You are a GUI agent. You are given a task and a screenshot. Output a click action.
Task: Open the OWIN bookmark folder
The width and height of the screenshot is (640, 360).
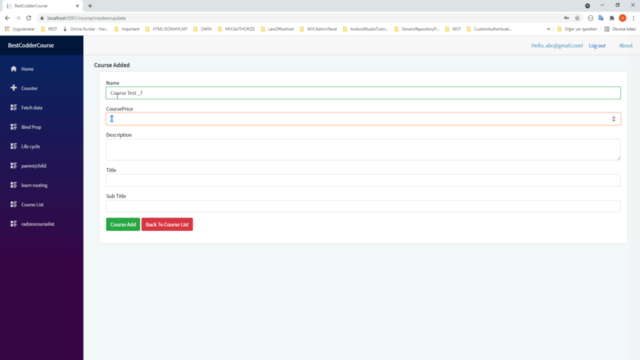[x=202, y=29]
